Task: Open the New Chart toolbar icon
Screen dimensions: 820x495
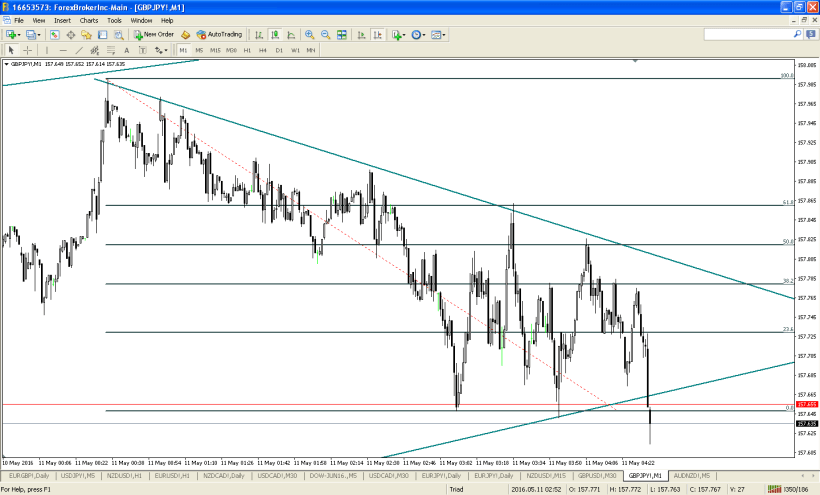Action: (x=10, y=34)
